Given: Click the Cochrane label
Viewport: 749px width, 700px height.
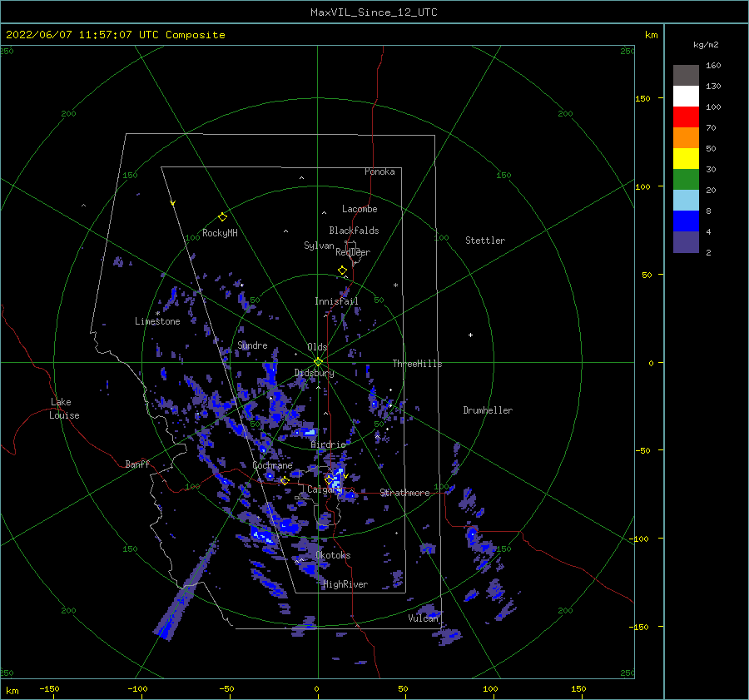Looking at the screenshot, I should [x=272, y=465].
